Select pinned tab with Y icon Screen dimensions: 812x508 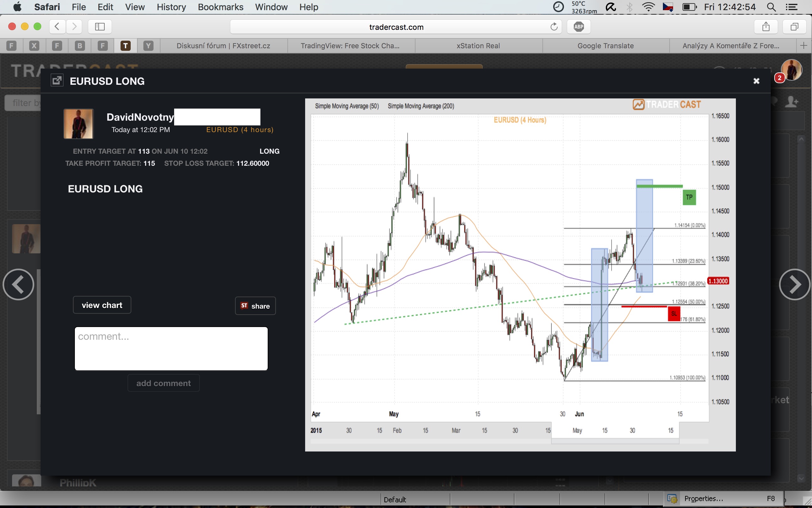coord(148,46)
